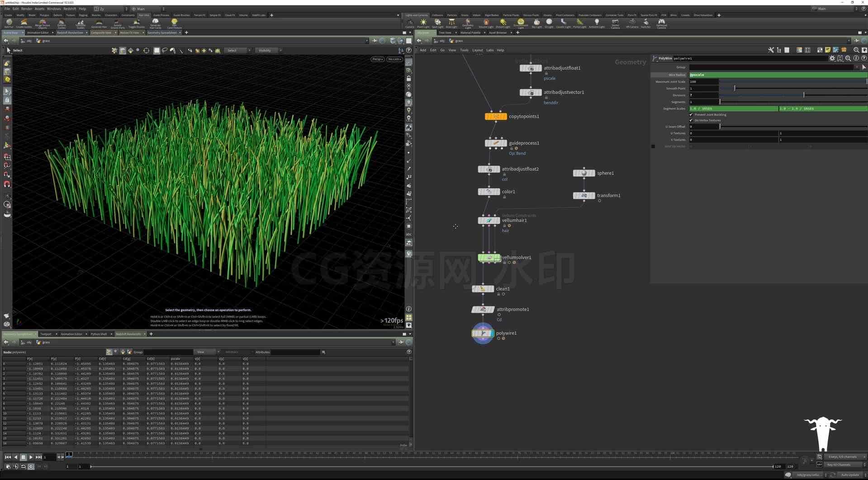Click the Gamepad Camera shelf tool

661,24
